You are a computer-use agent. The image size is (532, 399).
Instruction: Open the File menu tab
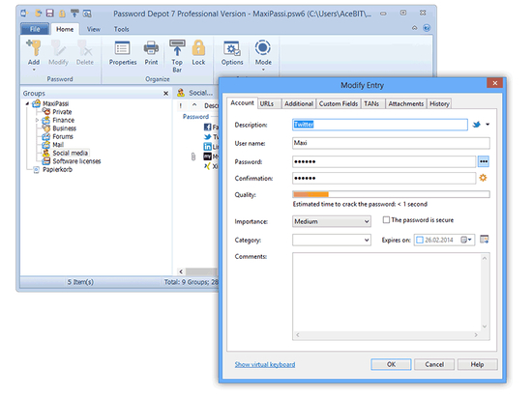click(35, 29)
